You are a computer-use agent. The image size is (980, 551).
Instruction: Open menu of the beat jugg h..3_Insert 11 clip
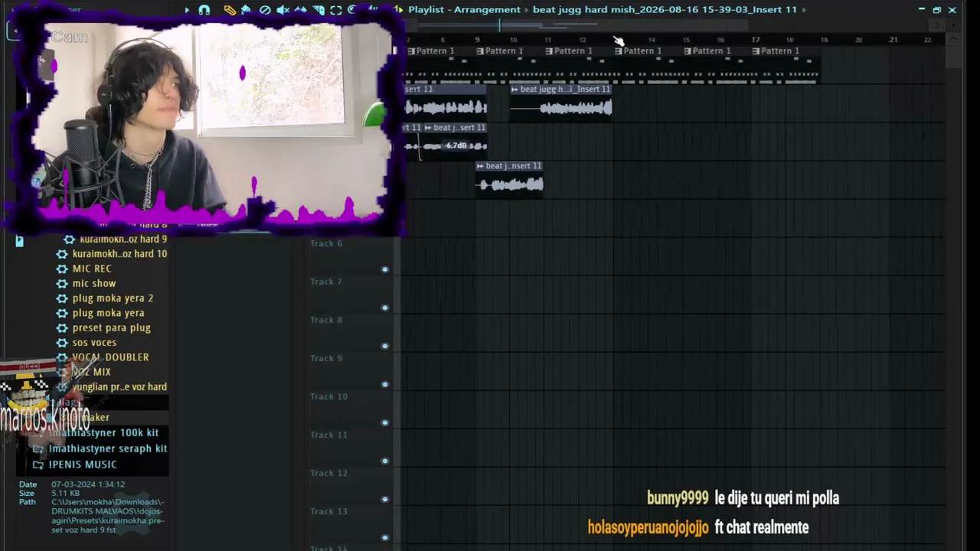[x=514, y=90]
